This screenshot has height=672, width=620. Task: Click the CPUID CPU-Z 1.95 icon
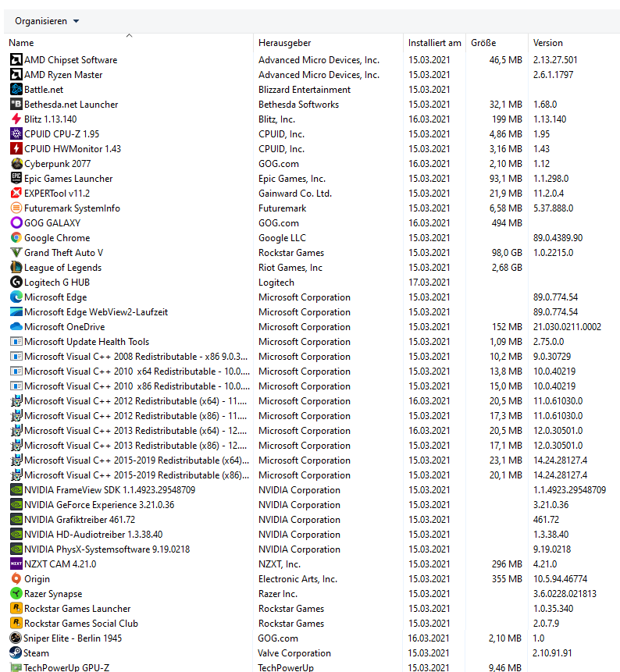pos(16,133)
